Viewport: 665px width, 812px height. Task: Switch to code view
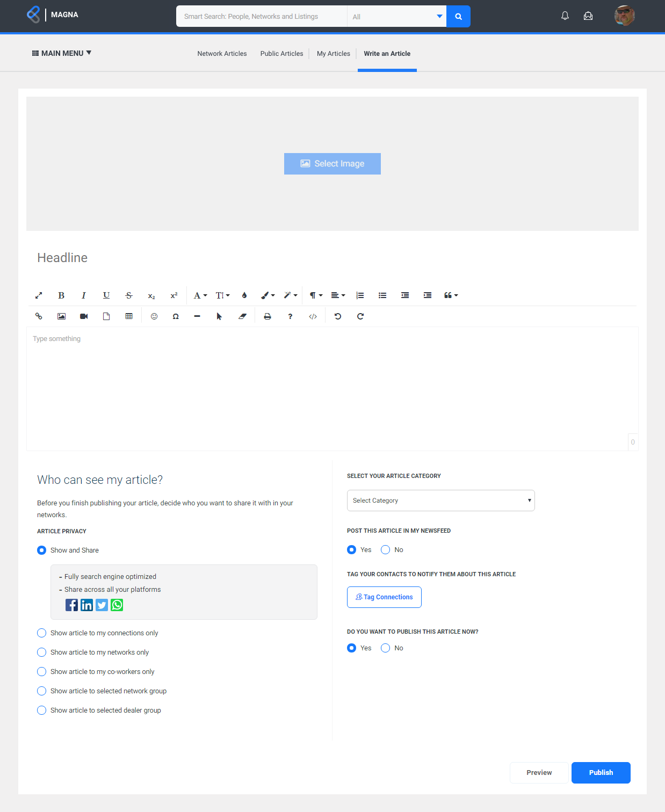click(313, 316)
